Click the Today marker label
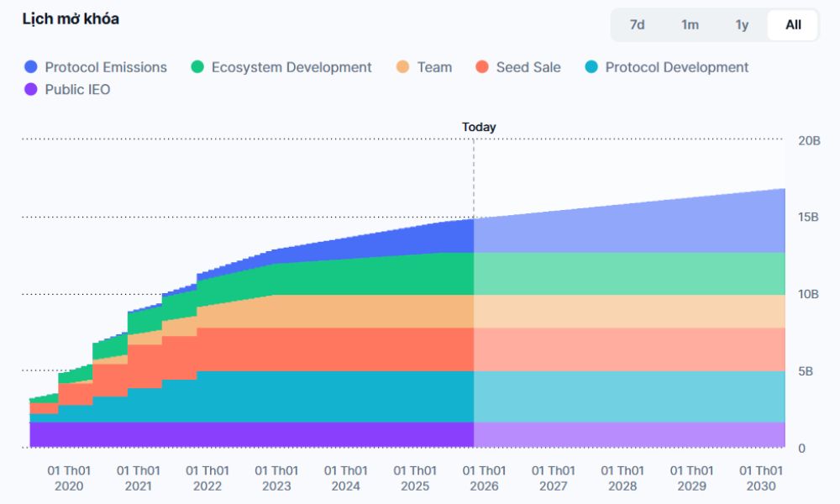Image resolution: width=840 pixels, height=504 pixels. click(x=479, y=127)
